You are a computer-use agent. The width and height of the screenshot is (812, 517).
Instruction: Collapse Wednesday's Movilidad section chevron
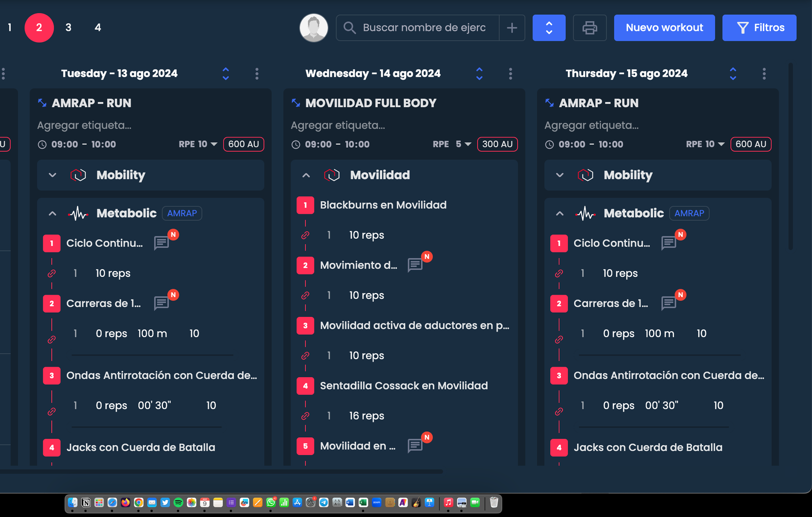pos(306,175)
